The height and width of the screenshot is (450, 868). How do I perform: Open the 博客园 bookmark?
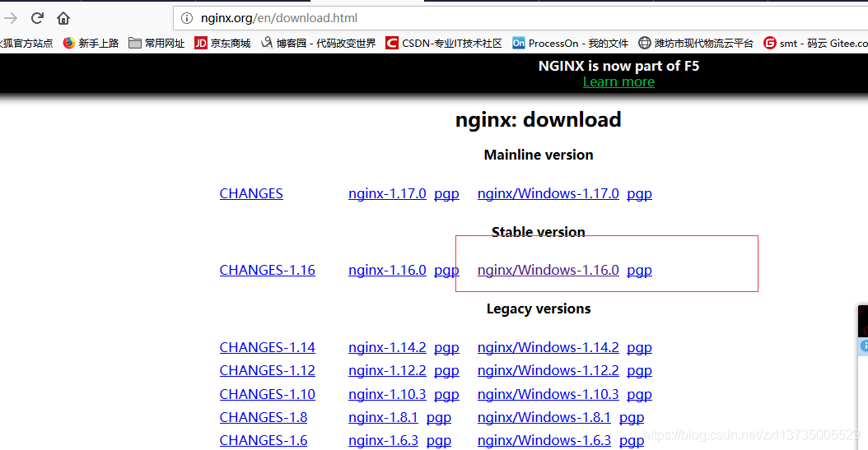[319, 43]
